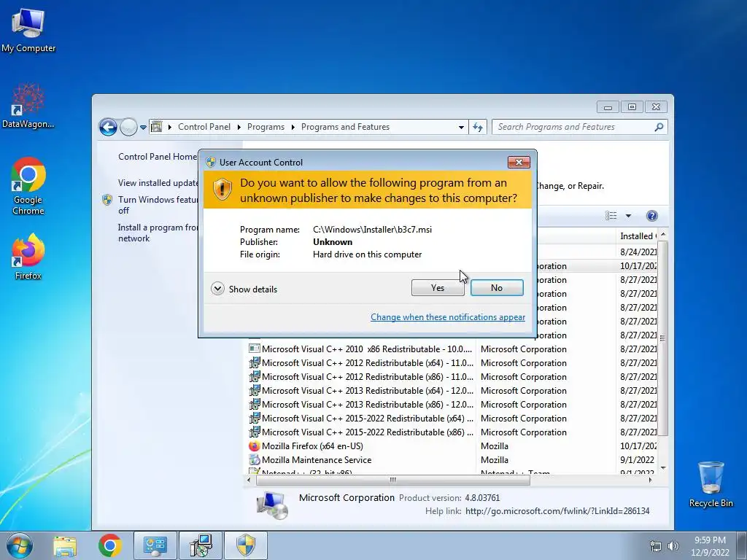Click the Mozilla Firefox program icon in list

coord(255,446)
